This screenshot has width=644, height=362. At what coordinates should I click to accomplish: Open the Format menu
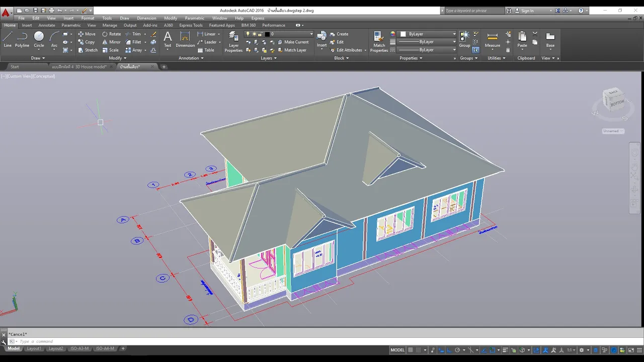coord(88,18)
